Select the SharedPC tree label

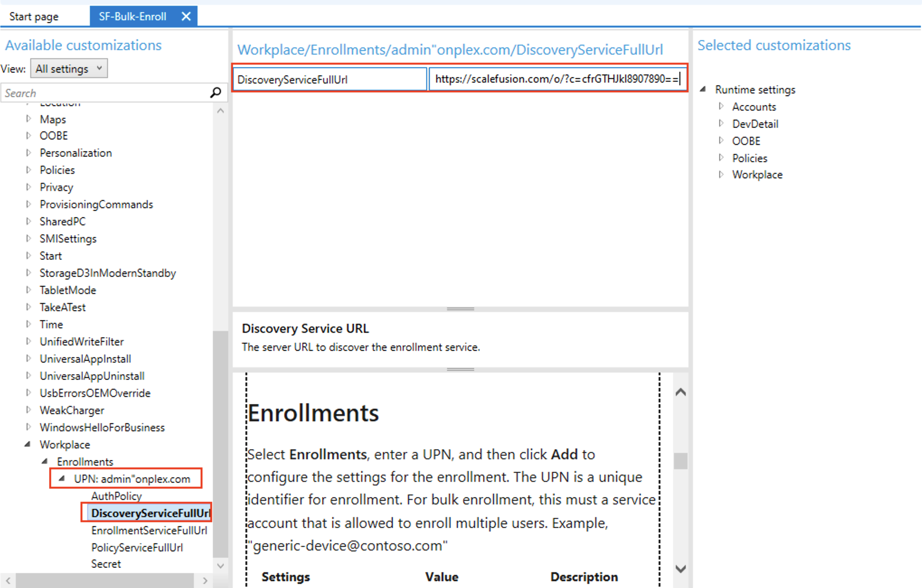click(63, 221)
